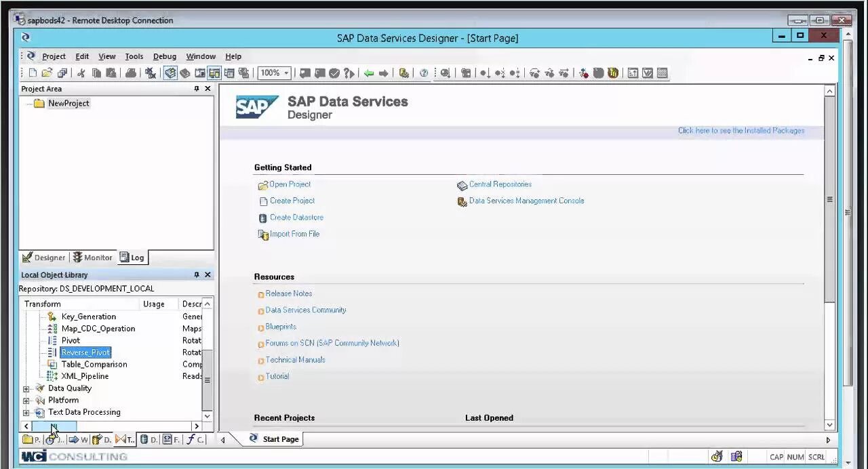
Task: Click the Open Project link
Action: (290, 184)
